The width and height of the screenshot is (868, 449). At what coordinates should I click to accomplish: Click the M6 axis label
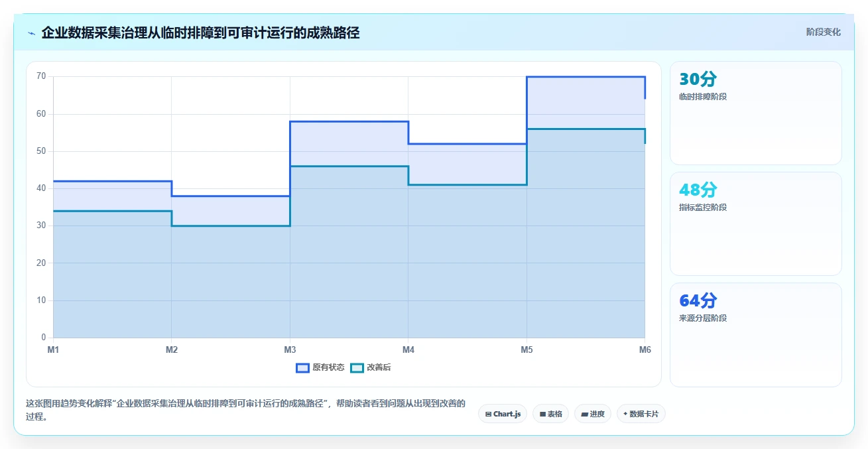click(x=645, y=350)
